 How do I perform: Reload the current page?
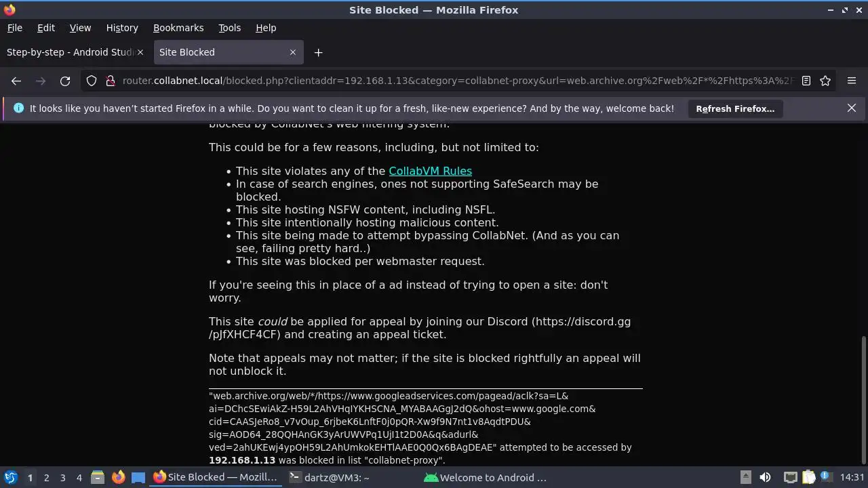(x=65, y=81)
